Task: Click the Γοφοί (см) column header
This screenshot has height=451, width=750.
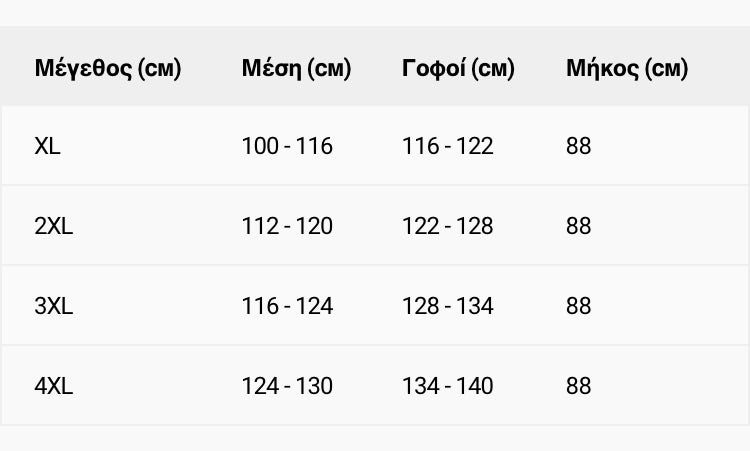Action: click(x=458, y=68)
